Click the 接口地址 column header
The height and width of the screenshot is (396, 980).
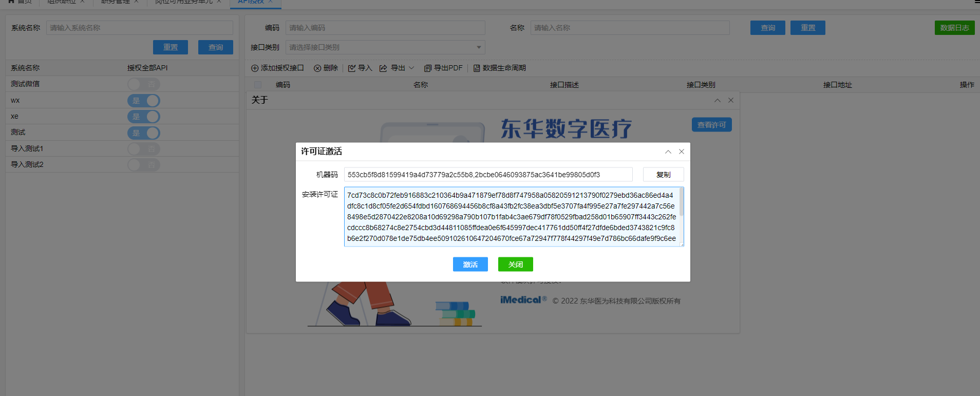[x=838, y=85]
